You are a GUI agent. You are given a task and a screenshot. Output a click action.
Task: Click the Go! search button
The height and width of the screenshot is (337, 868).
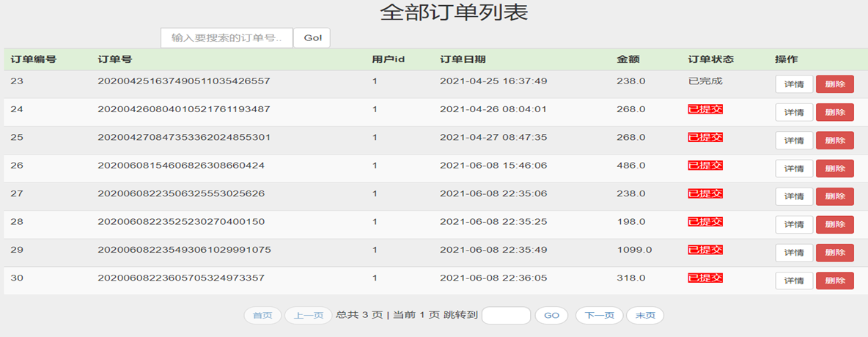(312, 37)
